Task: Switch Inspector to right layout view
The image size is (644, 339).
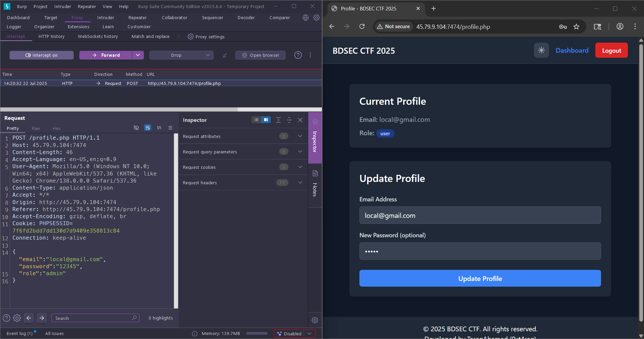Action: [x=266, y=120]
